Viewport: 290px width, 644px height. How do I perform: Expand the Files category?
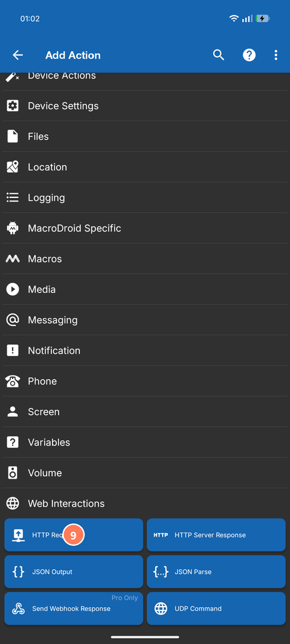tap(145, 136)
